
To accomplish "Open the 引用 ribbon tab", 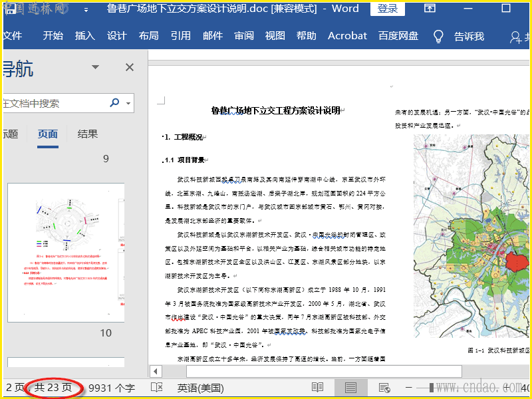I will (x=180, y=36).
